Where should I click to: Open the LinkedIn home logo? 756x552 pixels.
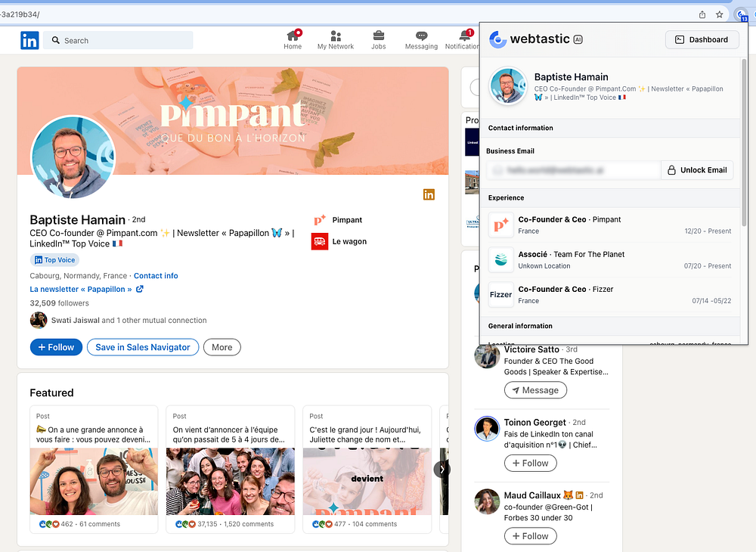pyautogui.click(x=29, y=41)
